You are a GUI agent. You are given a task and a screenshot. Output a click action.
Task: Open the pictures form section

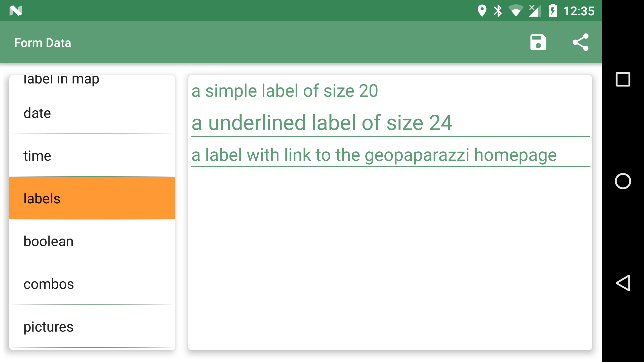92,327
